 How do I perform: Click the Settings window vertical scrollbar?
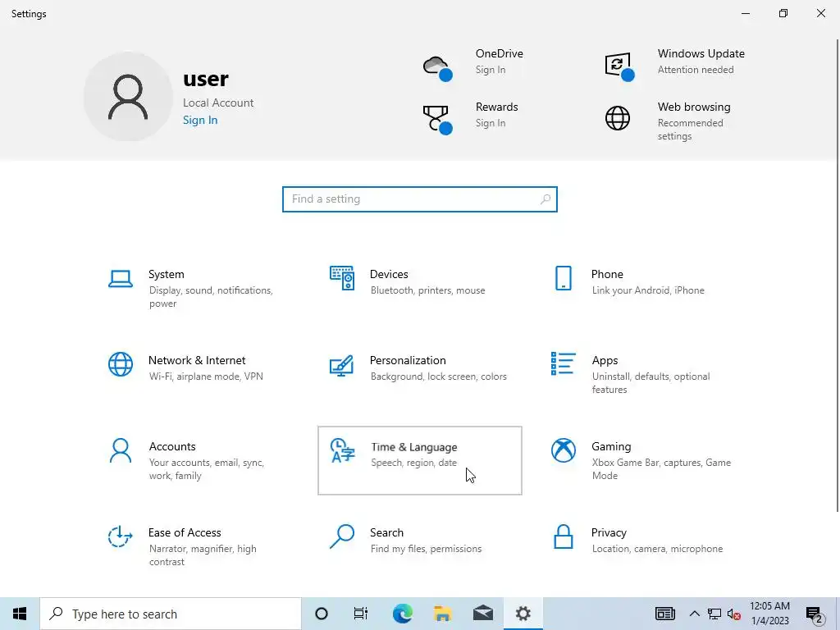pyautogui.click(x=837, y=276)
